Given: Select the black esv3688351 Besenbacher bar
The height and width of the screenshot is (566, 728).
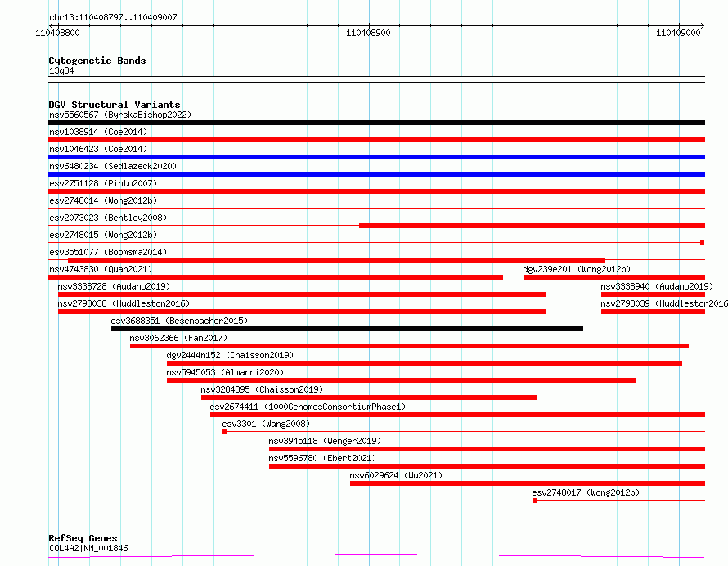Looking at the screenshot, I should tap(347, 329).
